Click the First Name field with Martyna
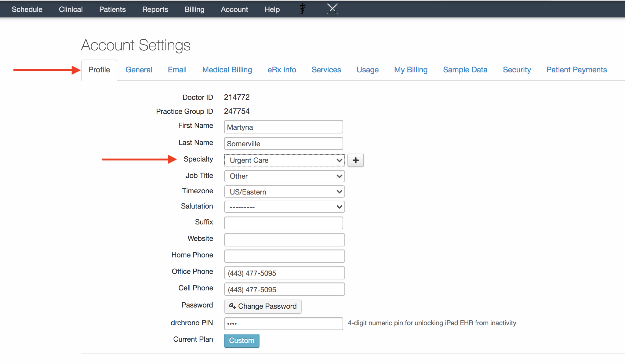Viewport: 625px width, 364px height. click(x=283, y=127)
